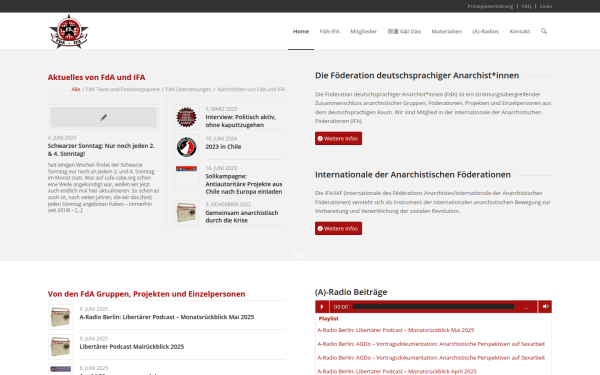Seek in the audio player progress bar
The height and width of the screenshot is (375, 600).
433,307
